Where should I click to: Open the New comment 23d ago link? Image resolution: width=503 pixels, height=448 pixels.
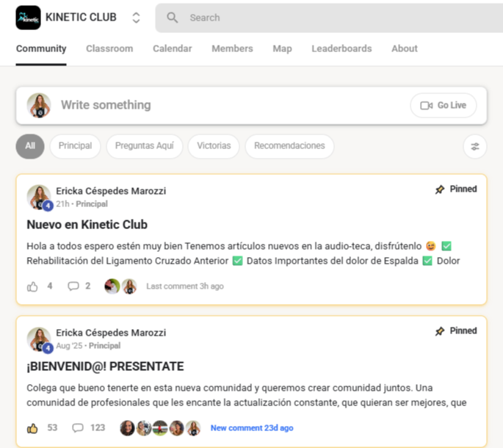coord(252,428)
